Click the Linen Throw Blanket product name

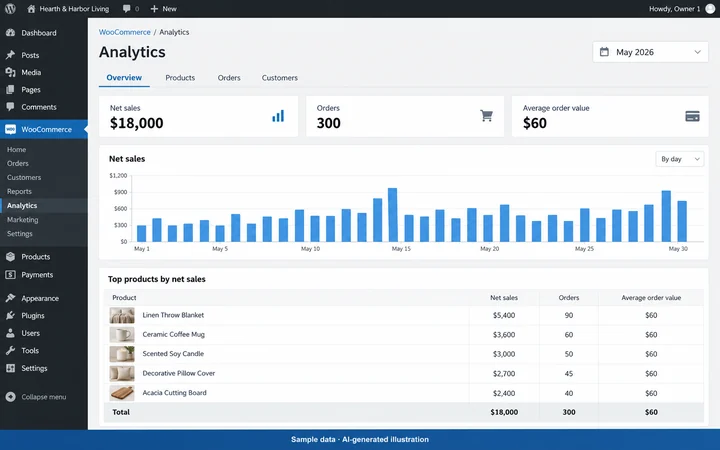point(173,315)
